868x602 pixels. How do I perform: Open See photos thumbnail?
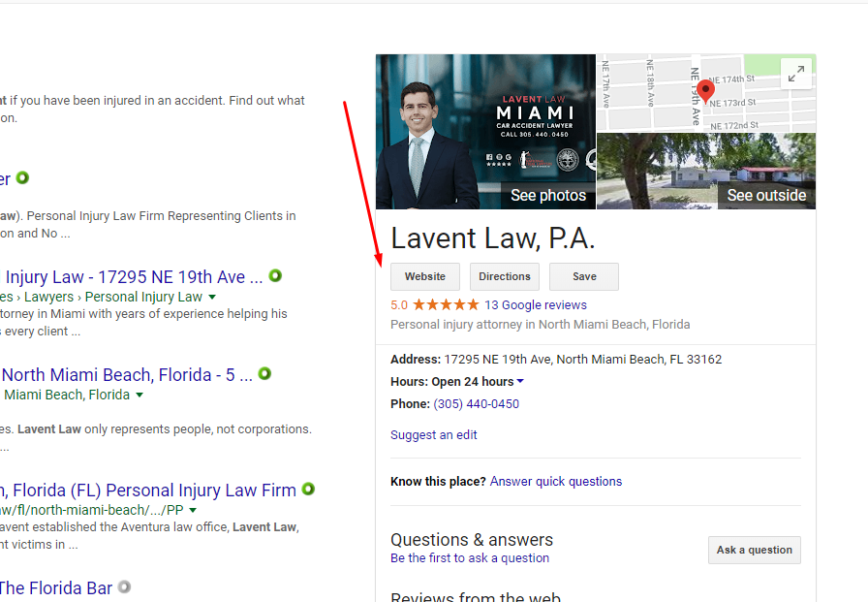click(x=485, y=132)
